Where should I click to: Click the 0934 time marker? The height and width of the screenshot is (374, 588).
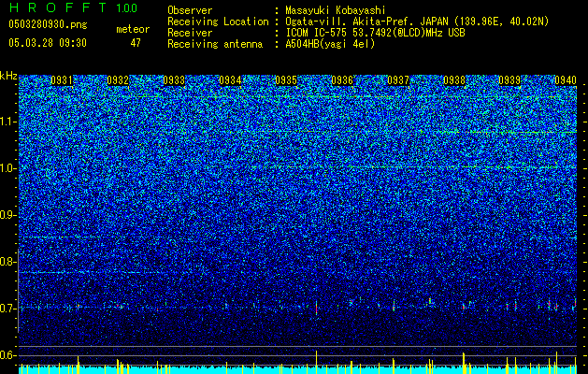click(x=230, y=80)
